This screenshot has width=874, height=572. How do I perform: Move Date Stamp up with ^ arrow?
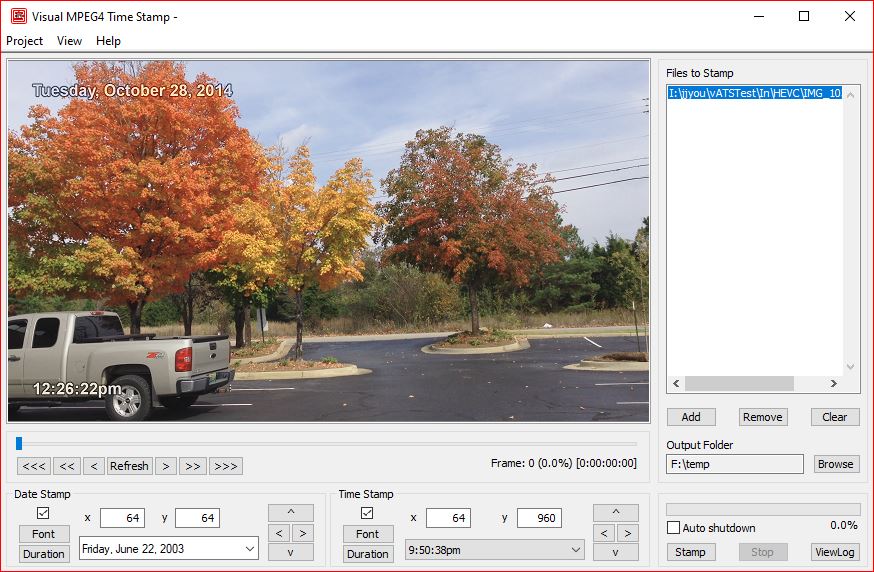click(x=290, y=513)
